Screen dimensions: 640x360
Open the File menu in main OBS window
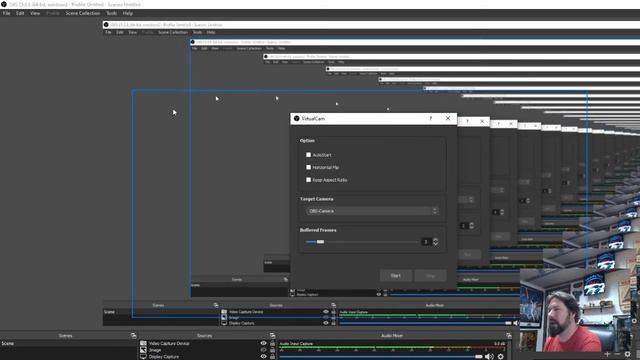tap(7, 13)
